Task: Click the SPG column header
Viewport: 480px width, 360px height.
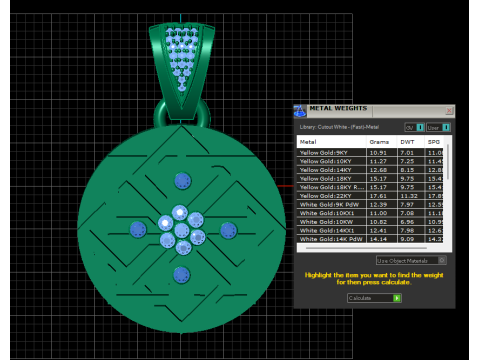Action: click(434, 142)
